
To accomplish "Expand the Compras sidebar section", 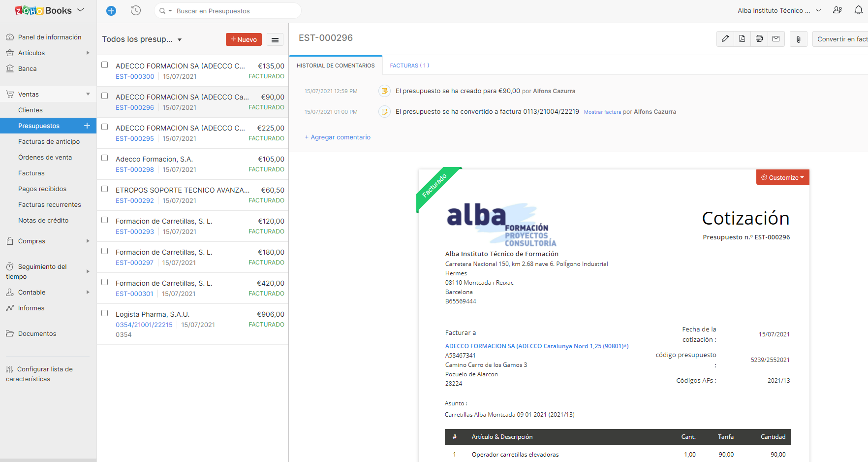I will [x=88, y=241].
